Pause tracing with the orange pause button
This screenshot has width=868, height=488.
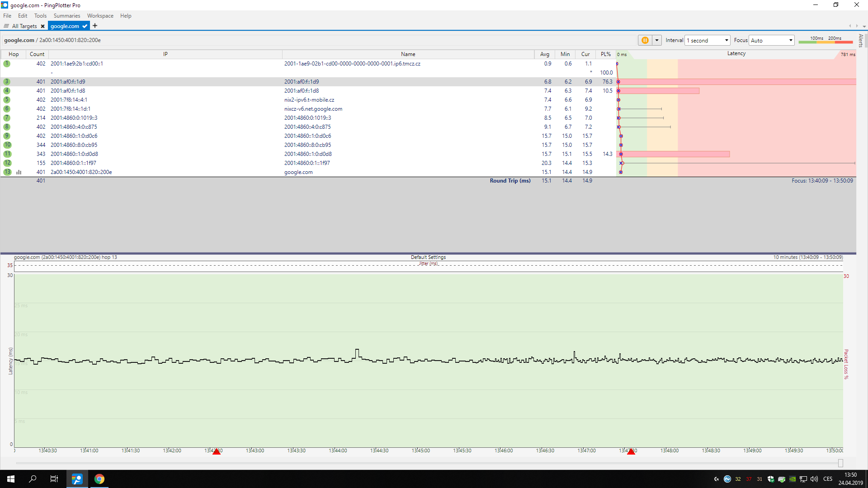(645, 40)
